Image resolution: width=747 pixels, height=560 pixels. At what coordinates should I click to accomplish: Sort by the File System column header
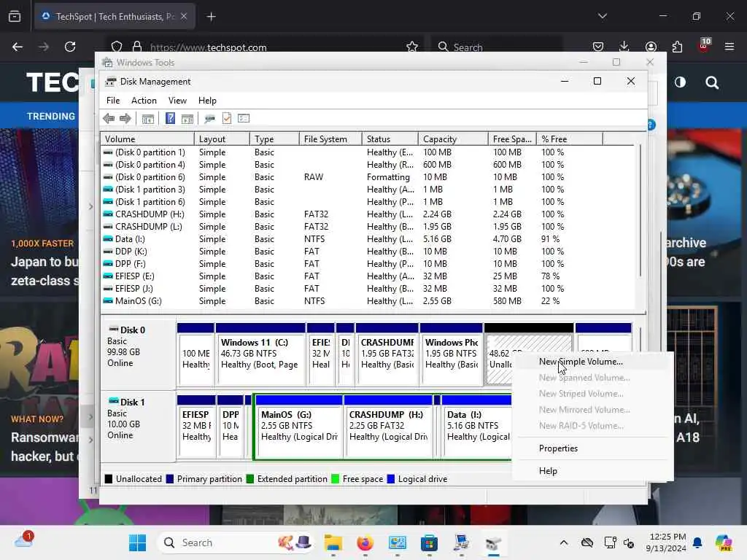[330, 139]
